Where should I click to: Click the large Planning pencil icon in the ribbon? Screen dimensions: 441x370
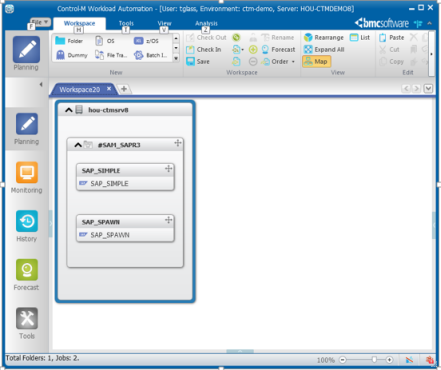(x=26, y=50)
